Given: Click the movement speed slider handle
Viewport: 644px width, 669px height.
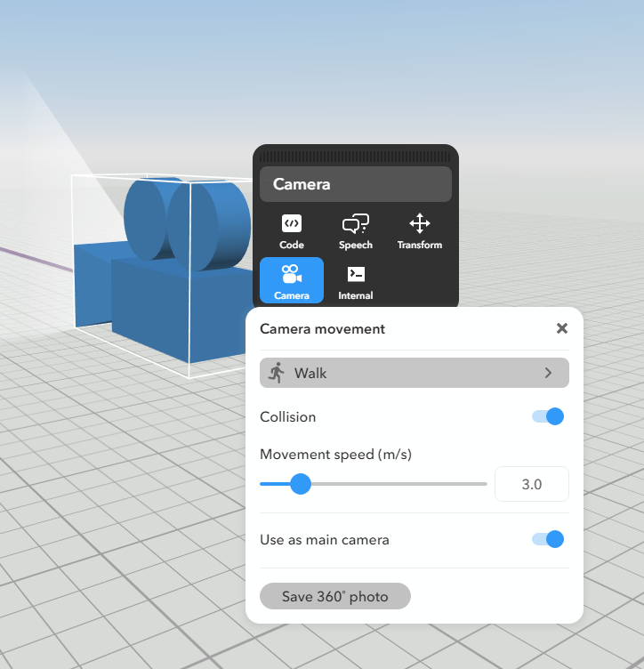Looking at the screenshot, I should click(x=301, y=484).
